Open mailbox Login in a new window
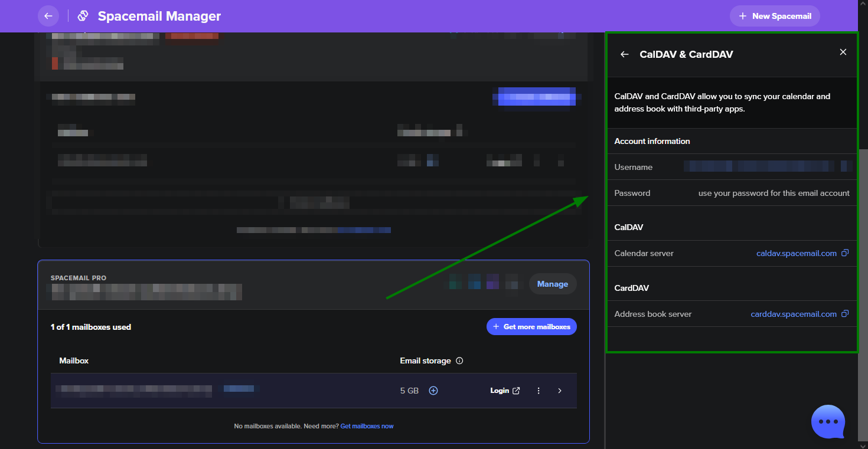 pyautogui.click(x=505, y=391)
